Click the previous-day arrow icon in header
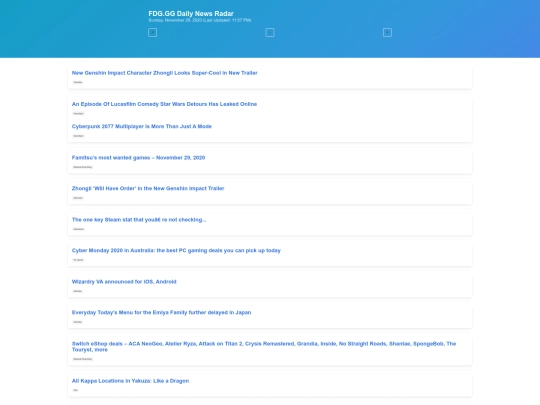The width and height of the screenshot is (540, 405). click(153, 33)
